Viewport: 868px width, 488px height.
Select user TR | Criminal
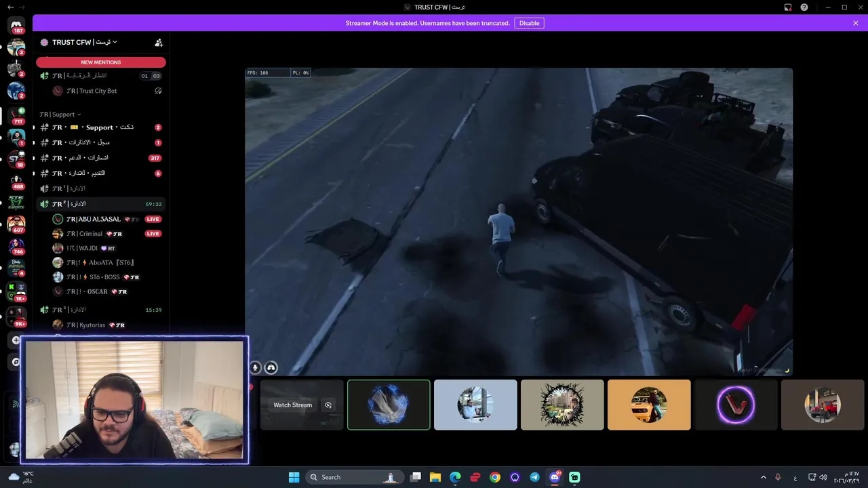106,234
